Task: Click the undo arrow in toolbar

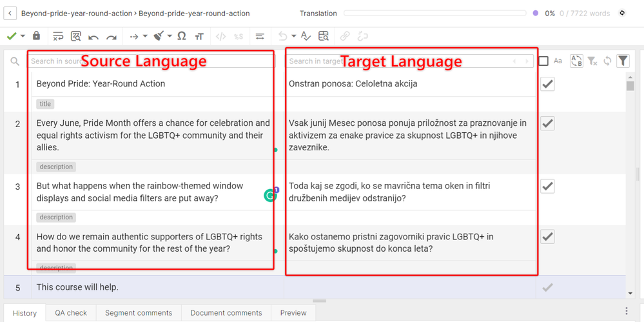Action: pyautogui.click(x=93, y=37)
